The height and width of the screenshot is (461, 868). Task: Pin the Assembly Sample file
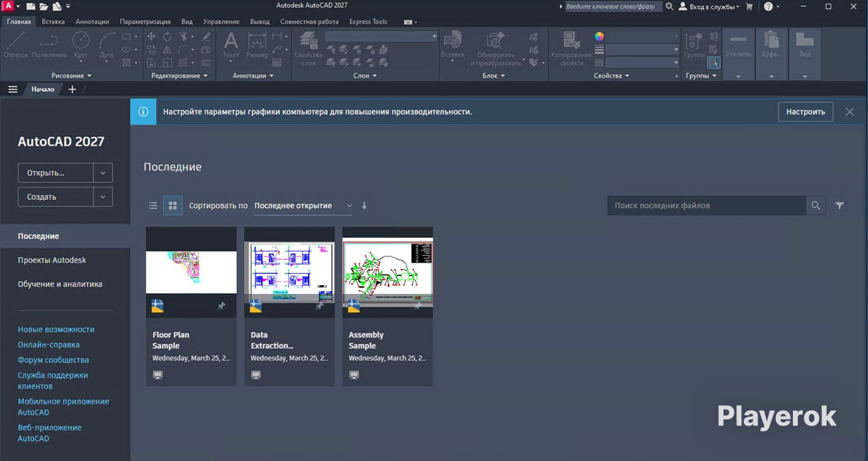(417, 307)
